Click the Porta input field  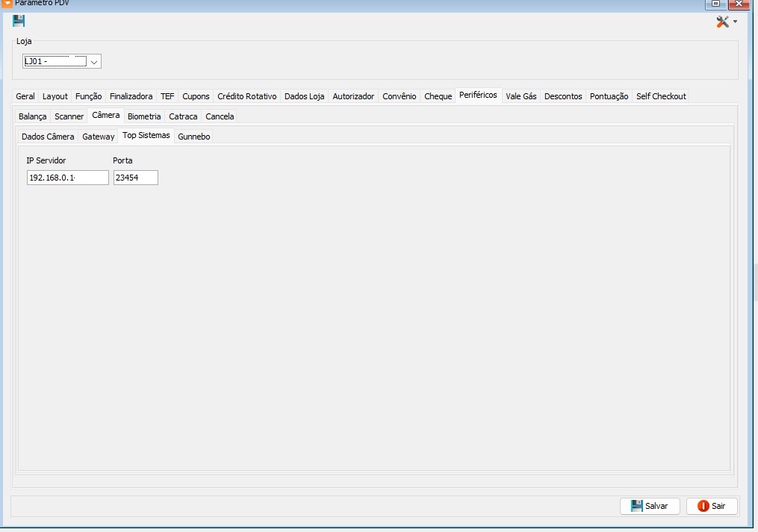135,178
